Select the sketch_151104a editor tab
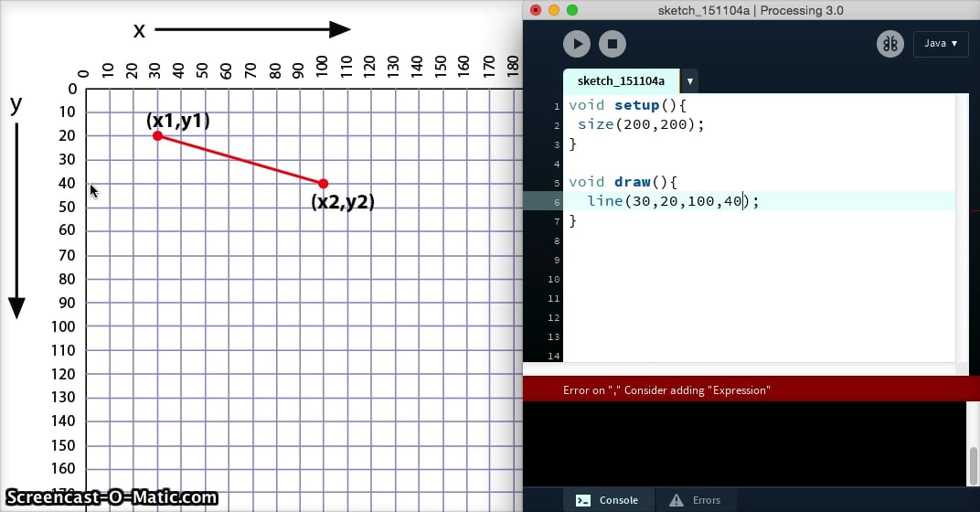Image resolution: width=980 pixels, height=512 pixels. click(621, 80)
